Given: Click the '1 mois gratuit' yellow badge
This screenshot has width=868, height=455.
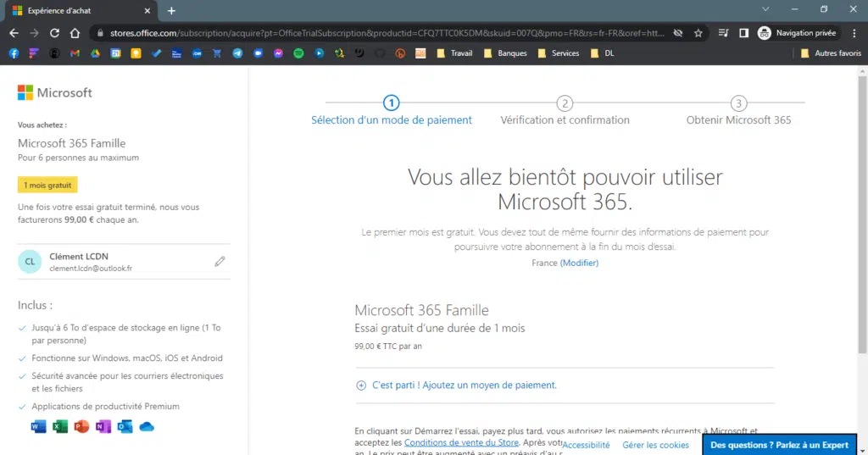Looking at the screenshot, I should click(x=47, y=185).
